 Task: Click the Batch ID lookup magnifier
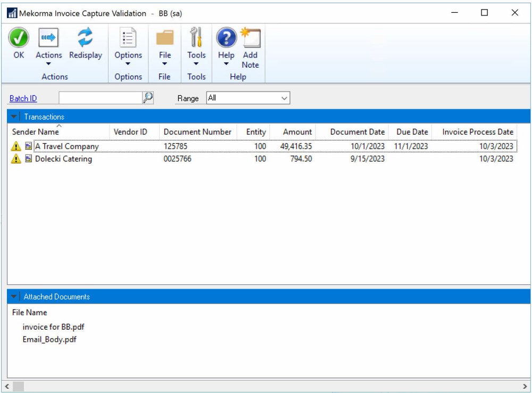[x=148, y=98]
